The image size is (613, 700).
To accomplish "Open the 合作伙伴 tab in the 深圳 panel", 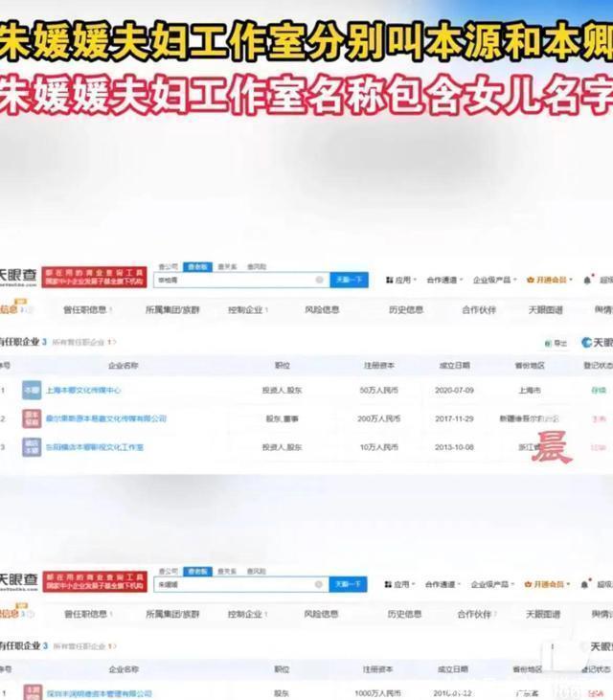I will [477, 614].
